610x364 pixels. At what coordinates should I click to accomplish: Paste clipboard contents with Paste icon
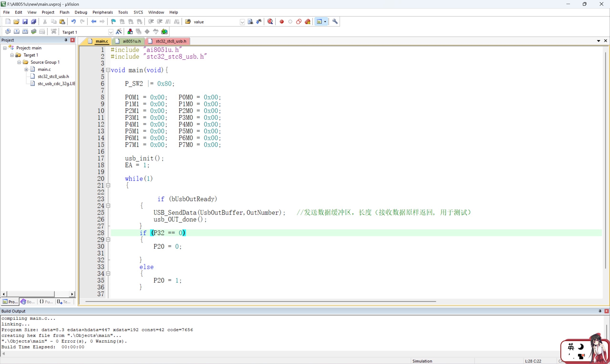62,22
